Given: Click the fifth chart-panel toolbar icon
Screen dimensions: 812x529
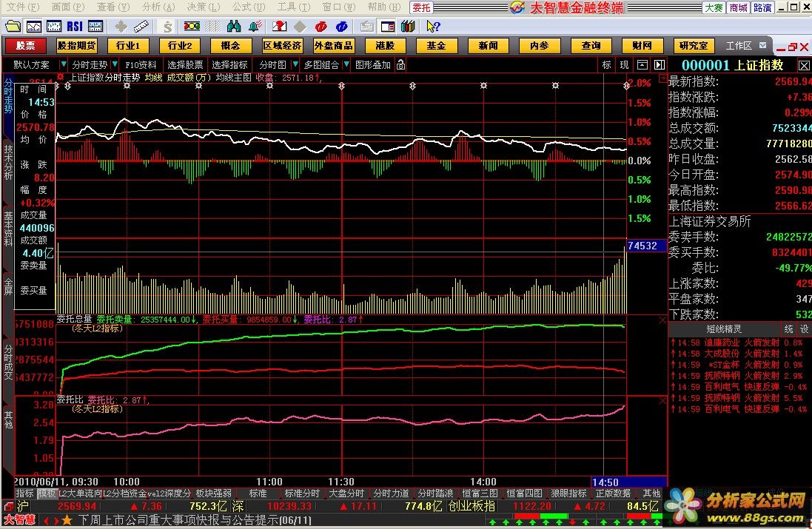Looking at the screenshot, I should coord(95,26).
